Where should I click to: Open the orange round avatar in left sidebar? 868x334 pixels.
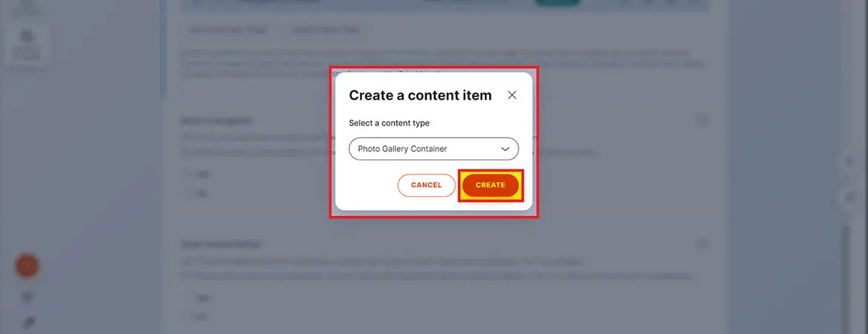pyautogui.click(x=27, y=266)
